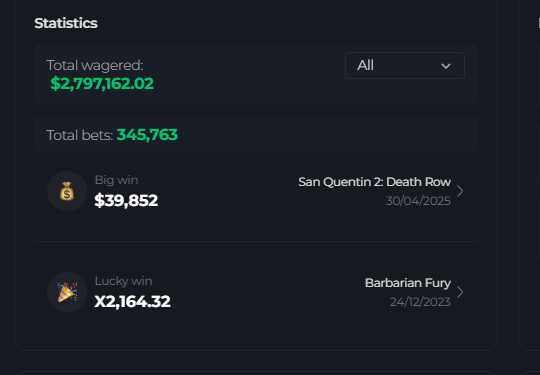Select the total wagered amount $2,797,162.02

pos(102,84)
